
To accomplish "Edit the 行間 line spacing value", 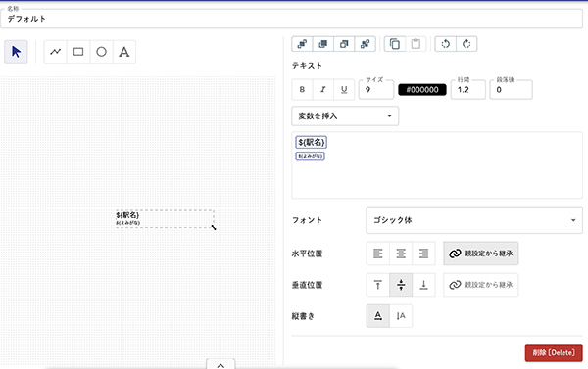I will pyautogui.click(x=468, y=89).
